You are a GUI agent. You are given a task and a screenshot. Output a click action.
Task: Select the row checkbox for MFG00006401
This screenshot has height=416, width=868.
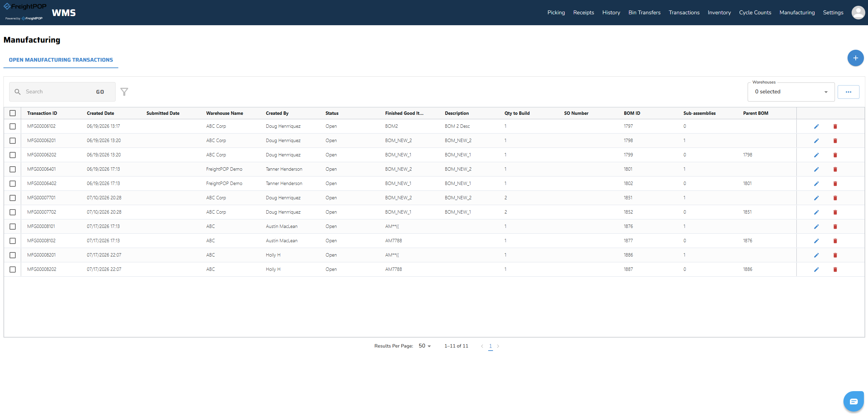click(13, 169)
